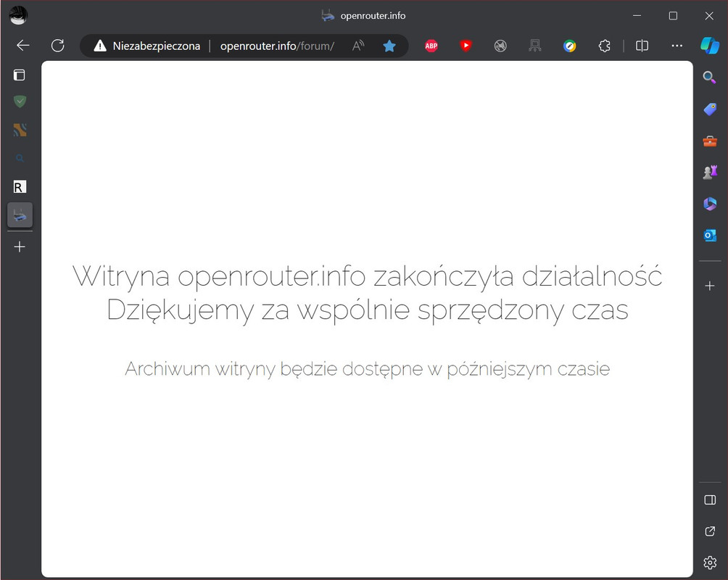Screen dimensions: 728x580
Task: Switch to the brown-striped favicon tab
Action: click(x=20, y=130)
